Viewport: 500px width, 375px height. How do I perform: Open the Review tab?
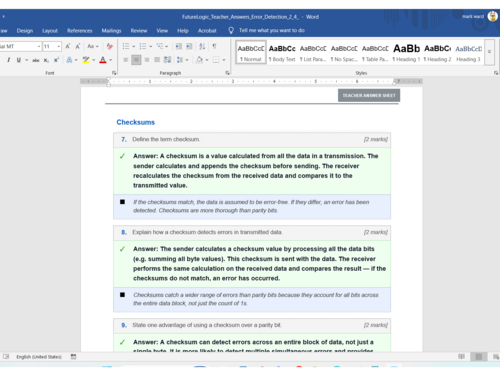coord(139,31)
